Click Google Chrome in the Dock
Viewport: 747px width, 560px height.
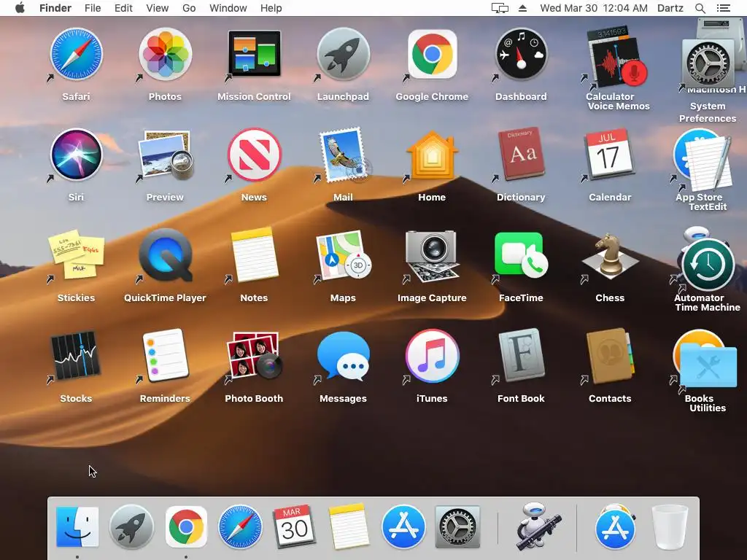(x=186, y=526)
